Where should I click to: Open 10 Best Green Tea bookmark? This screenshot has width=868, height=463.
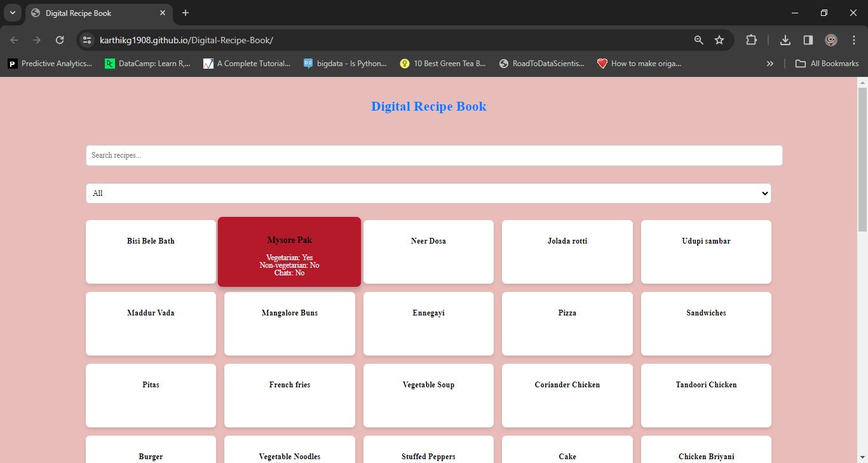443,64
